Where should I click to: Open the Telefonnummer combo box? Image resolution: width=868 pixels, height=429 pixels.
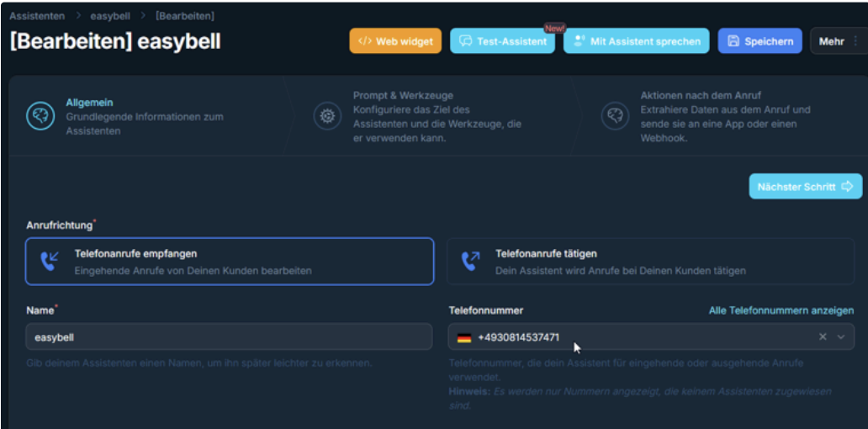[x=651, y=337]
